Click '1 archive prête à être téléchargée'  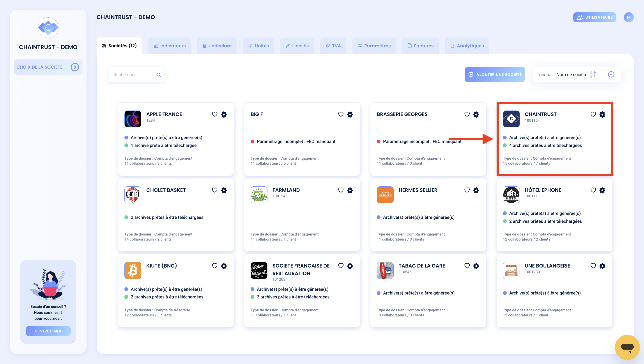163,145
